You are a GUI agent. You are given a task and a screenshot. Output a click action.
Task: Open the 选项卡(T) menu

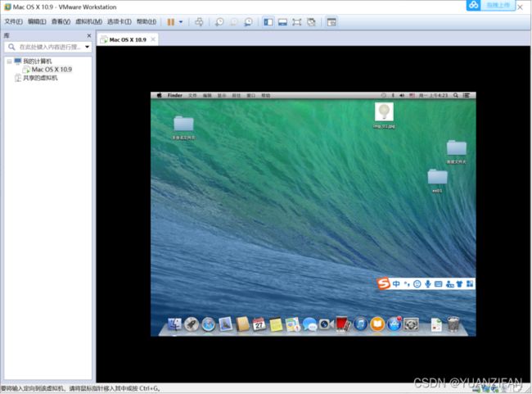click(x=119, y=22)
